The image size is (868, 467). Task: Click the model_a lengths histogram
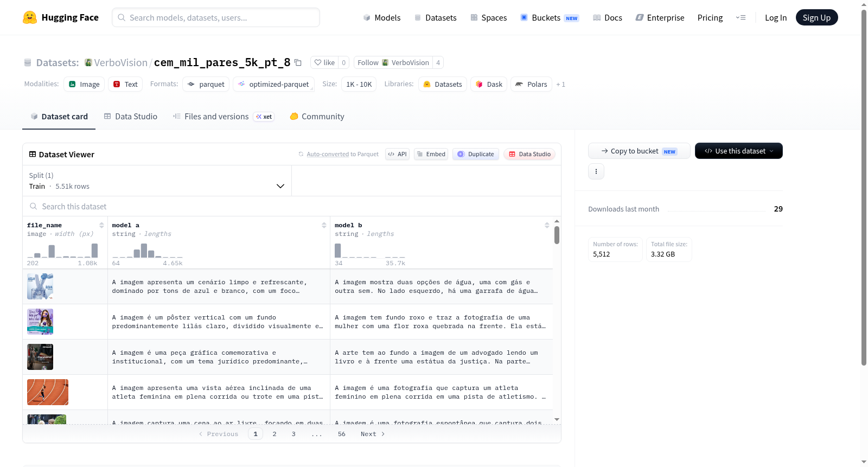(148, 251)
